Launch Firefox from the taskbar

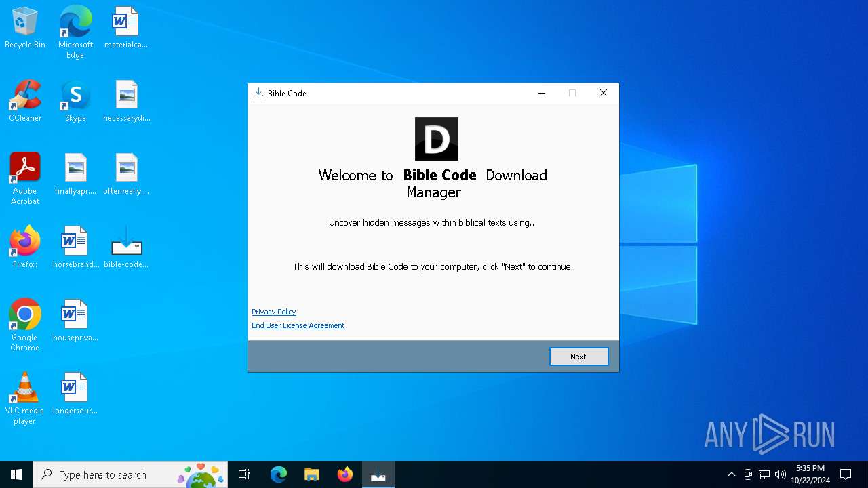(345, 474)
